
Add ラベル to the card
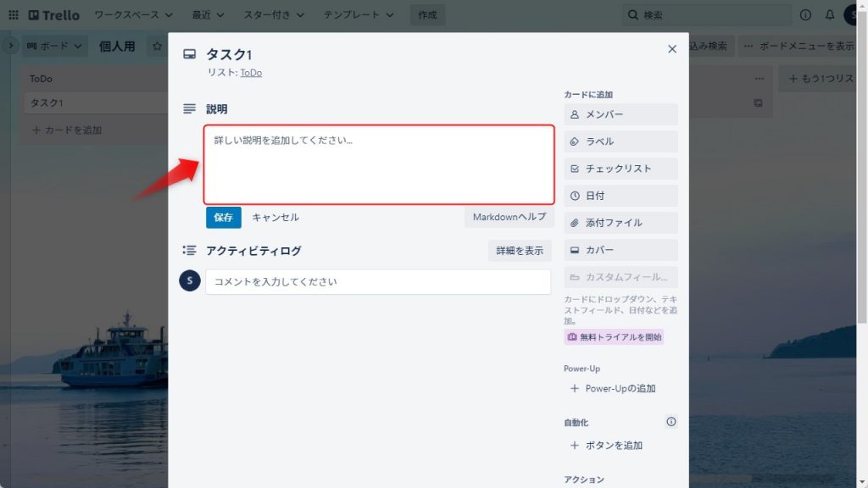620,141
